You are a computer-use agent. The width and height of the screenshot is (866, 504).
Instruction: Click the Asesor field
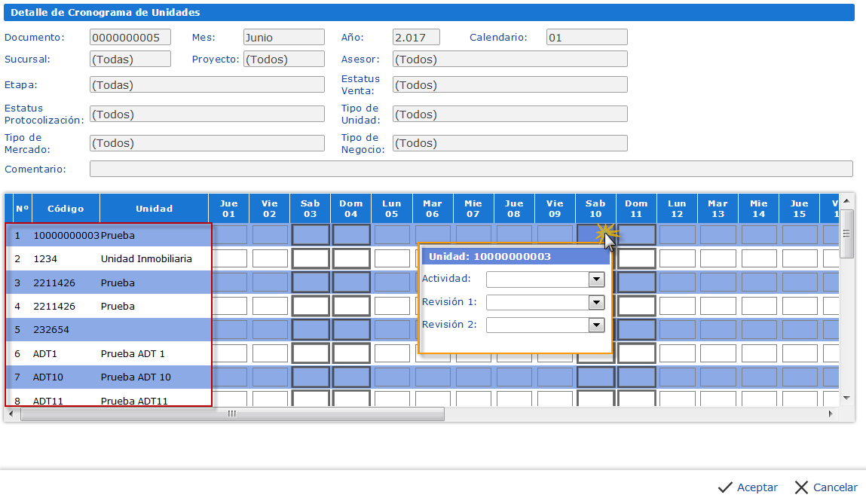510,60
